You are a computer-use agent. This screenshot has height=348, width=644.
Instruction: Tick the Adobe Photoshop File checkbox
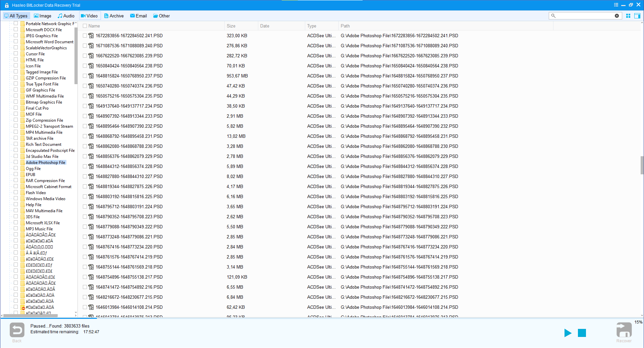pos(16,162)
